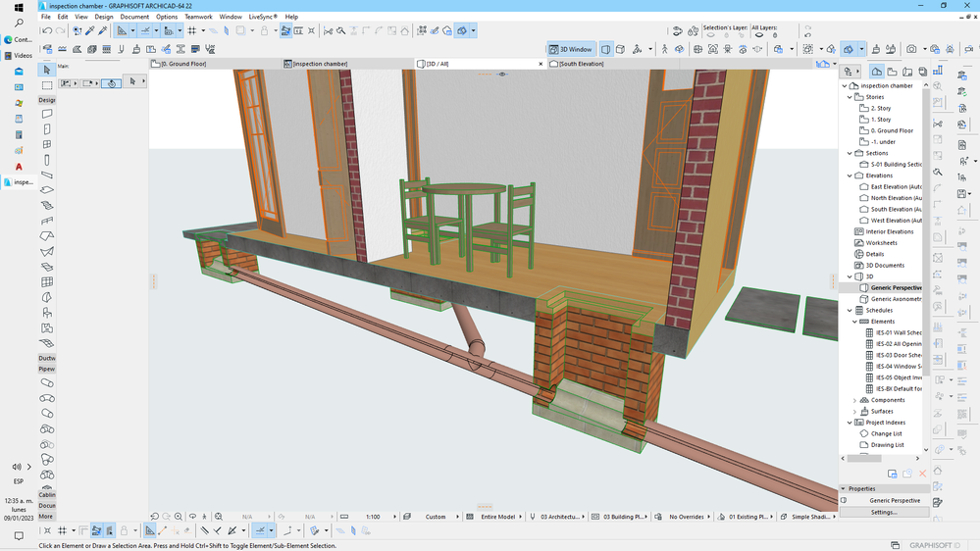This screenshot has height=551, width=980.
Task: Open Windows Search from the taskbar
Action: (x=19, y=24)
